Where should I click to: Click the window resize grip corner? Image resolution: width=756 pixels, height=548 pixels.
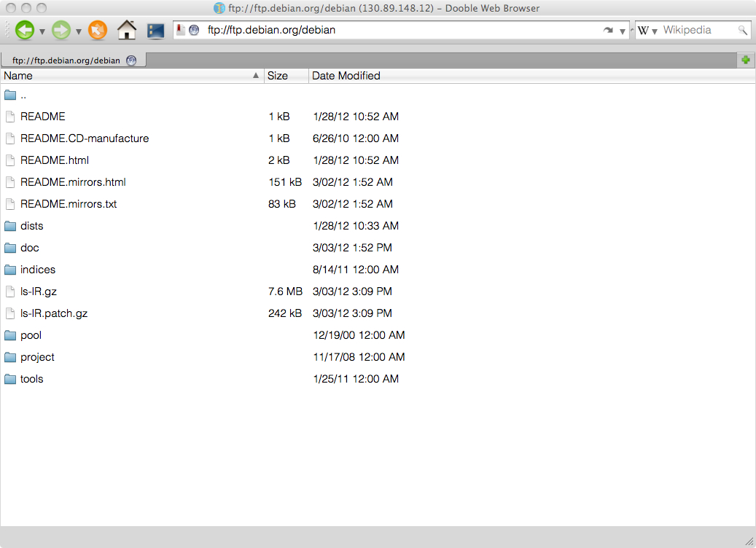pyautogui.click(x=749, y=541)
